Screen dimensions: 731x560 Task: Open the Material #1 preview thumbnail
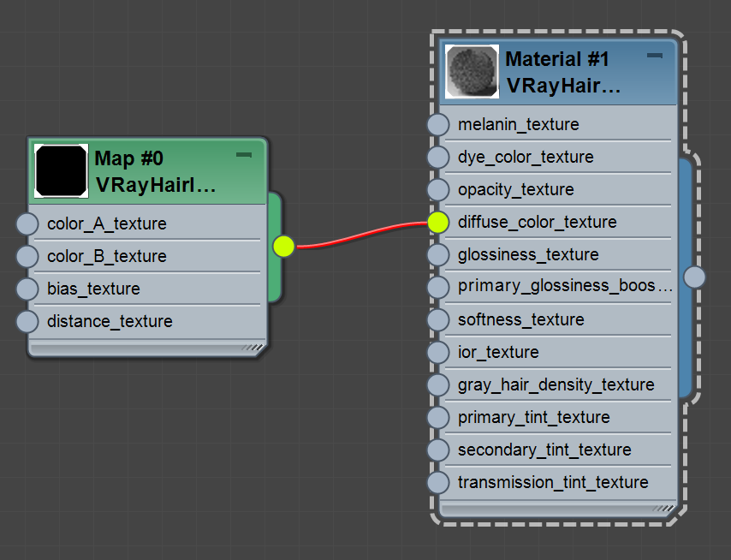coord(472,71)
